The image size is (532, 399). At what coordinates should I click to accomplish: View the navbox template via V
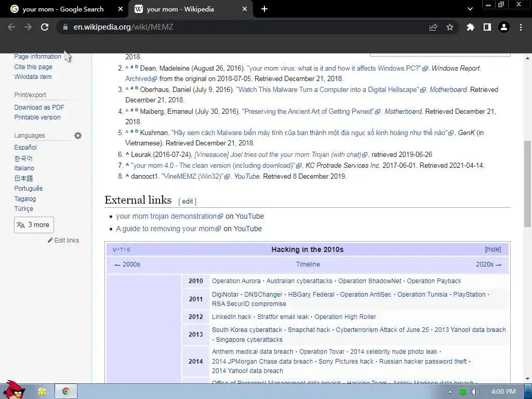coord(114,250)
